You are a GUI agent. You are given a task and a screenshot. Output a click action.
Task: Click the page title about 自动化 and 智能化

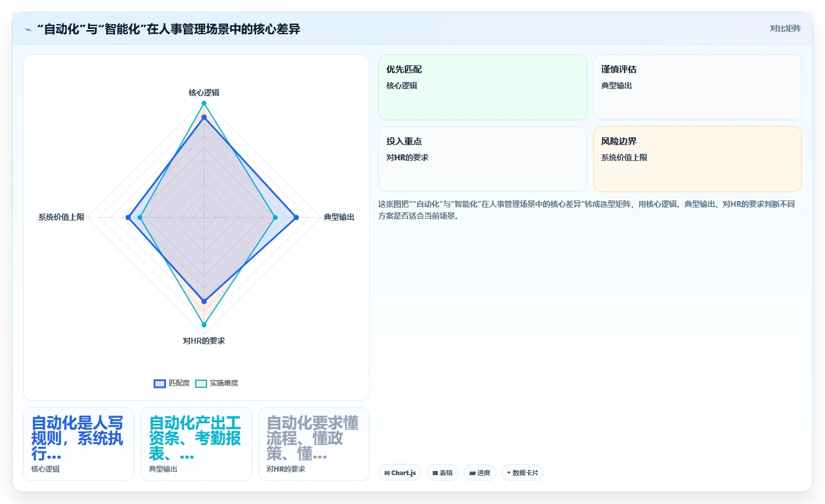tap(168, 29)
